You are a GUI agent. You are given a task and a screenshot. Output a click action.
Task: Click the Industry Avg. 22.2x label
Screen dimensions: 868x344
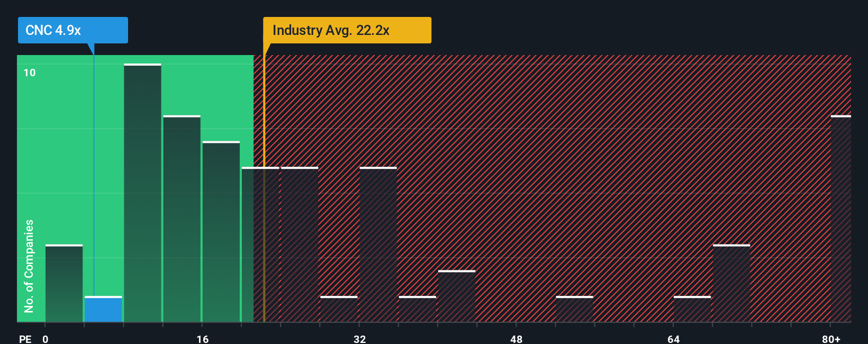[x=347, y=30]
